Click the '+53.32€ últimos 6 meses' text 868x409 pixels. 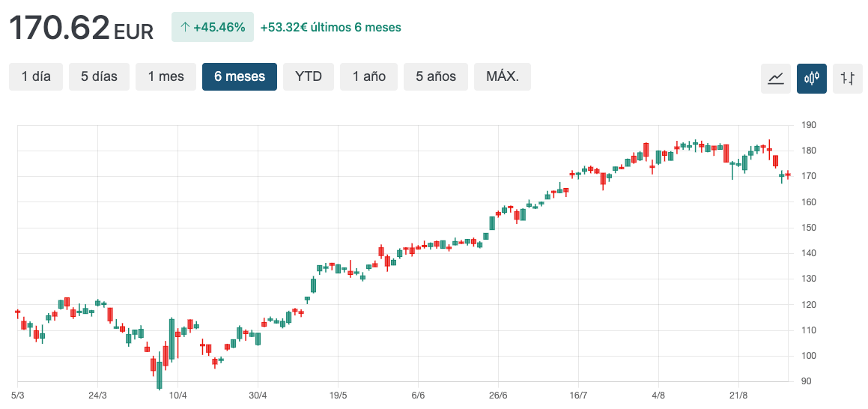click(330, 27)
